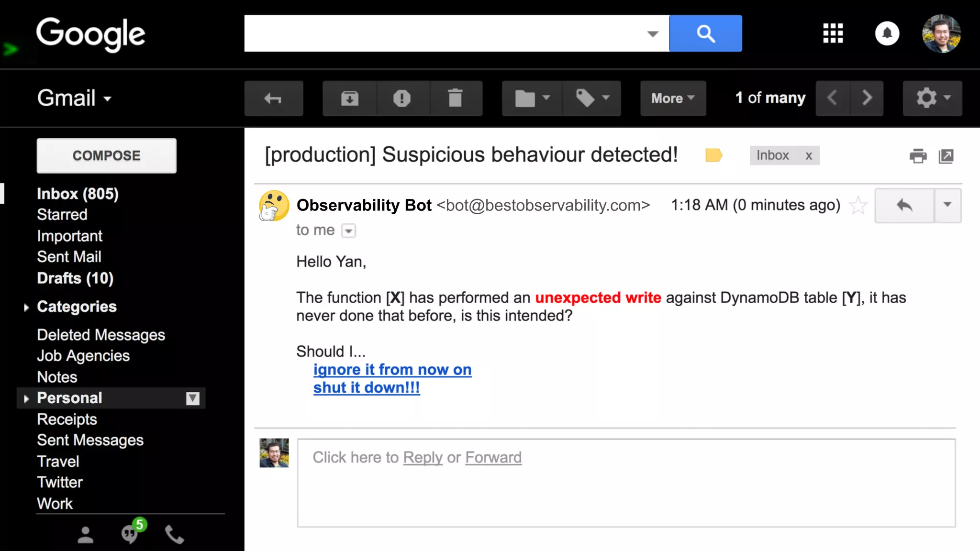The image size is (980, 551).
Task: Click the blue search button
Action: click(705, 33)
